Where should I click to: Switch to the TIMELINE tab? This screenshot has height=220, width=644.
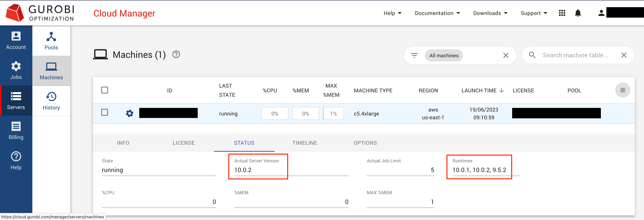tap(305, 143)
